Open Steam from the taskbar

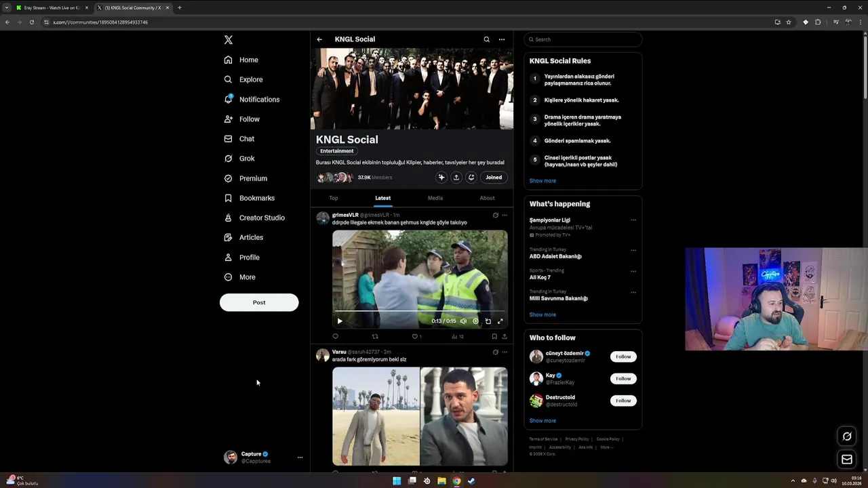pyautogui.click(x=471, y=481)
